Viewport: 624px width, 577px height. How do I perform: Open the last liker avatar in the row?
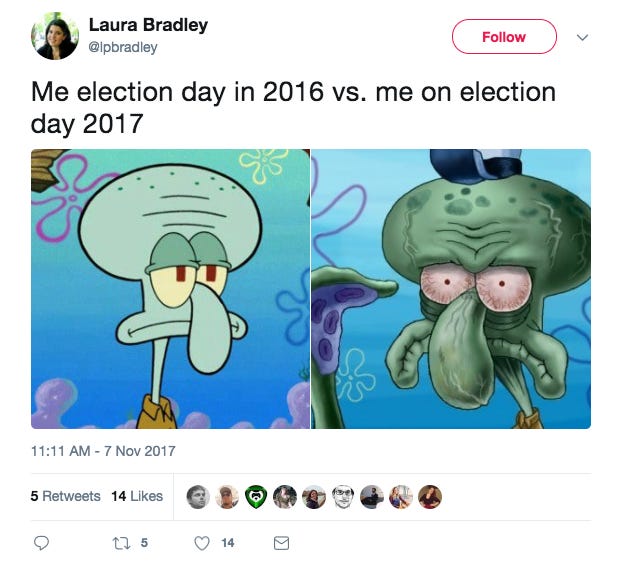pos(430,497)
